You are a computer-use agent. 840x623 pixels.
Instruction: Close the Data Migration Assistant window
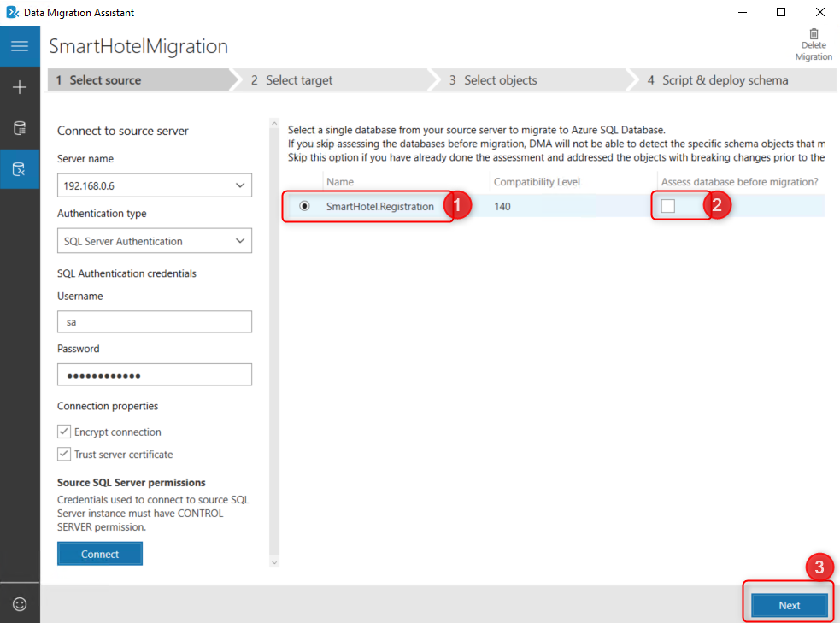click(820, 12)
